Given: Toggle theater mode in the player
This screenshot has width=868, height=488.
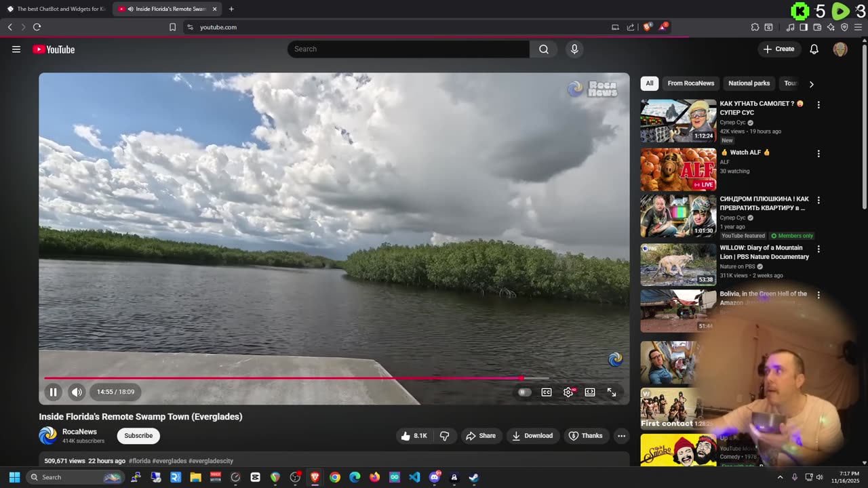Looking at the screenshot, I should (x=590, y=392).
